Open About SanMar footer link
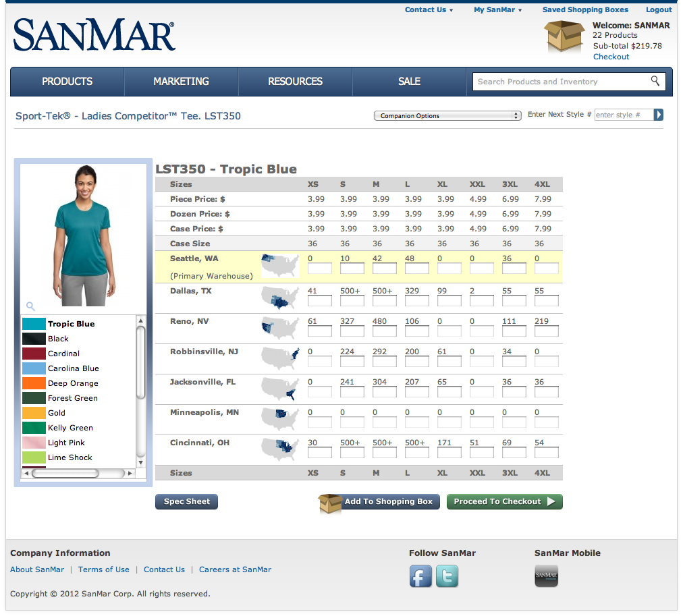The height and width of the screenshot is (616, 683). [x=37, y=569]
